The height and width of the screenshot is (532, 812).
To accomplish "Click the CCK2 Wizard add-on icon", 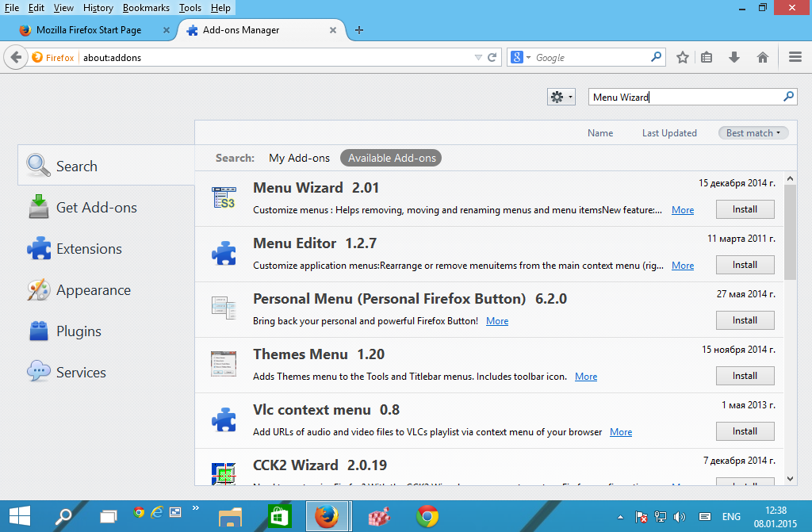I will [224, 473].
